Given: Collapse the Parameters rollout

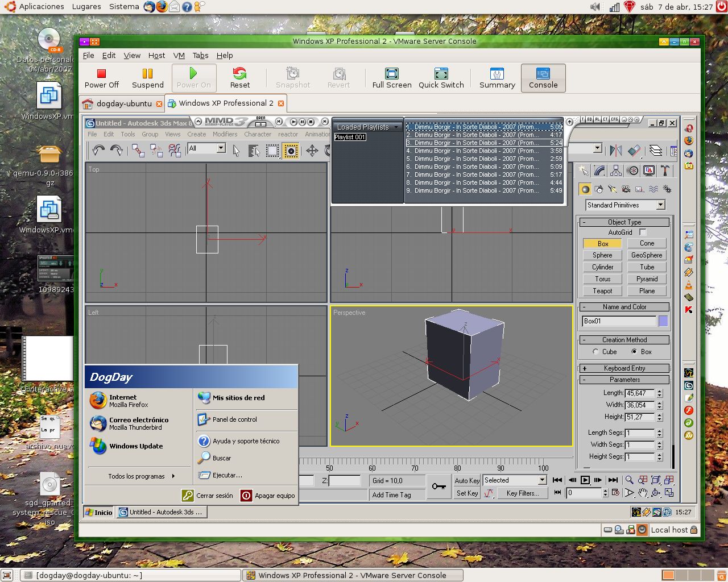Looking at the screenshot, I should tap(624, 380).
